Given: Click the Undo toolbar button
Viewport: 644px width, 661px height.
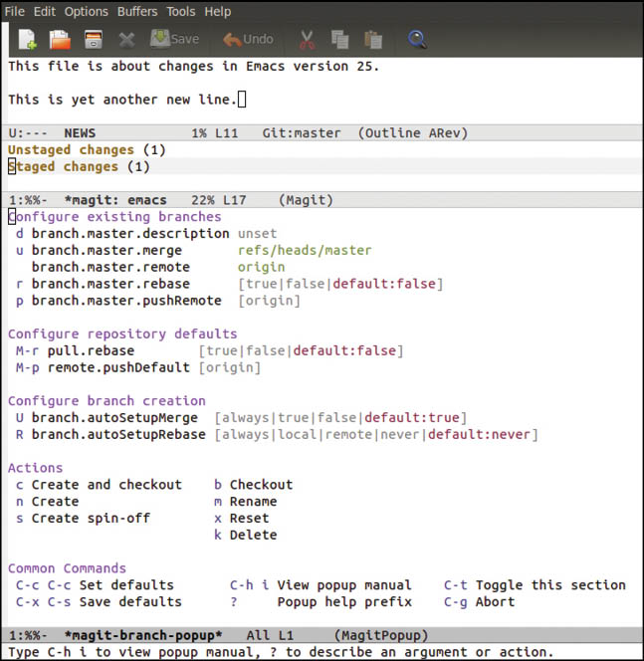Looking at the screenshot, I should (248, 40).
